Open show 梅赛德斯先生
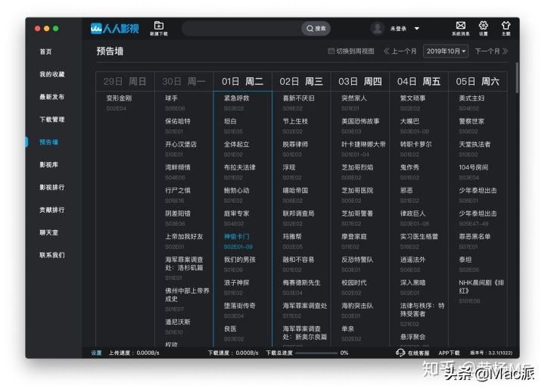Screen dimensions: 545x392 point(302,283)
